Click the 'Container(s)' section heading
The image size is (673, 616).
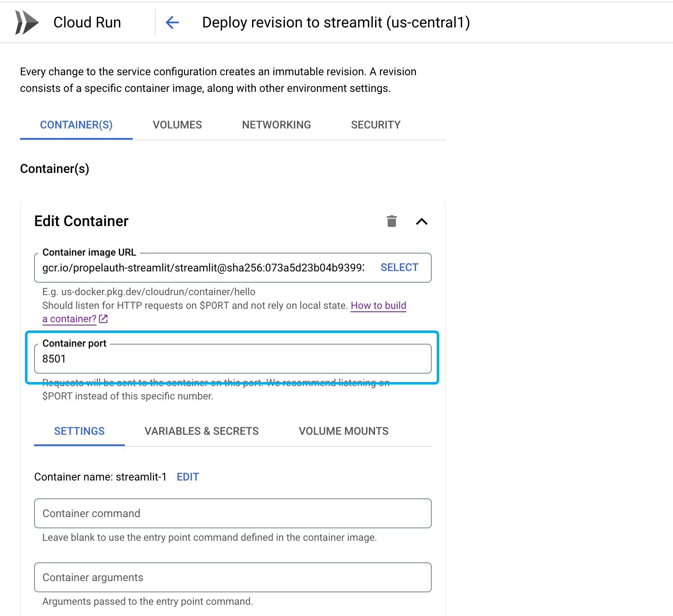pyautogui.click(x=54, y=169)
